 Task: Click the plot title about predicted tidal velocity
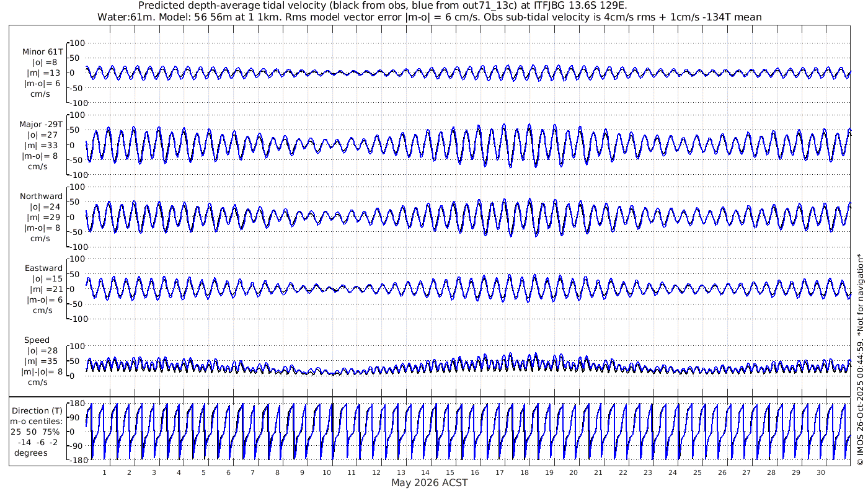click(x=383, y=6)
